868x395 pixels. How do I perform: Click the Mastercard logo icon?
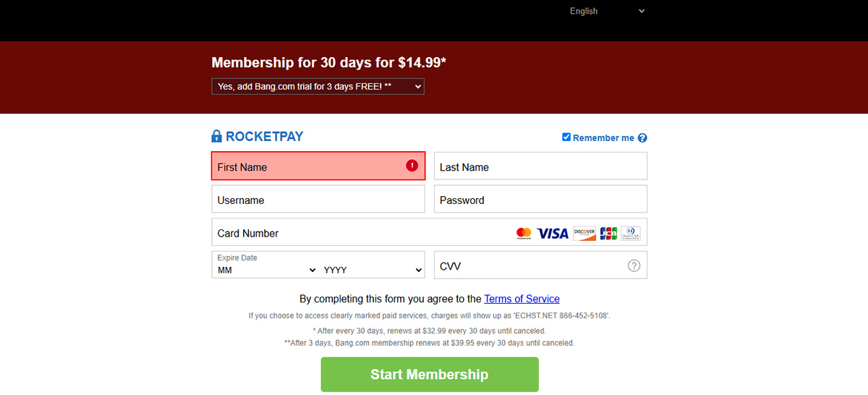524,233
